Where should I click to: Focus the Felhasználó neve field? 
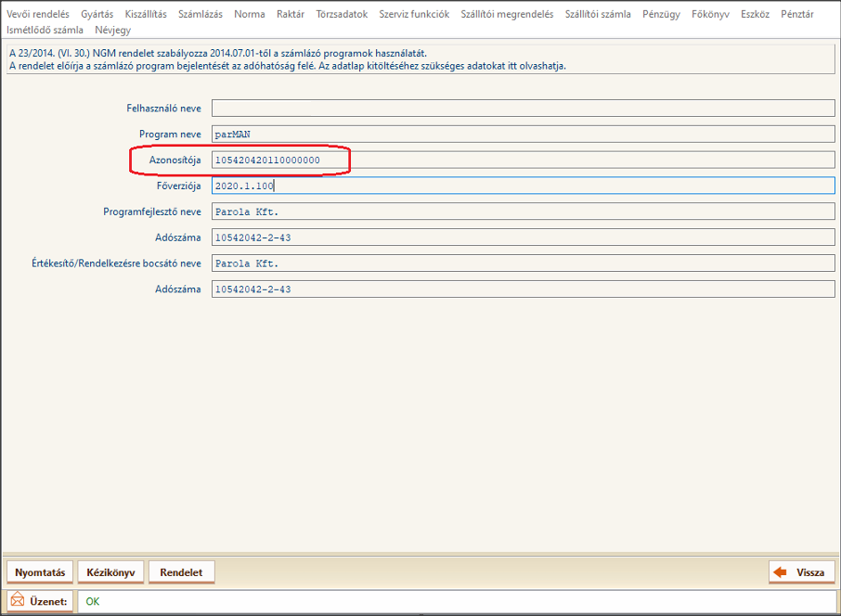click(523, 109)
